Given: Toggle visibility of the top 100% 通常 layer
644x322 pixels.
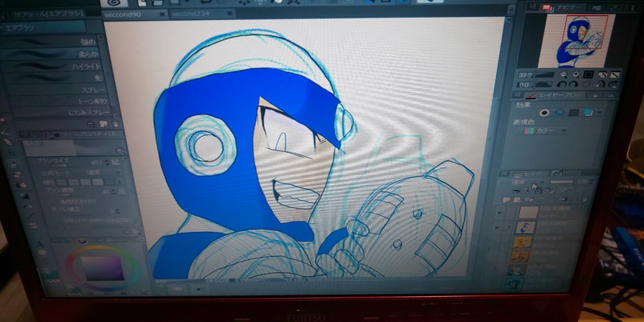Looking at the screenshot, I should coord(500,213).
